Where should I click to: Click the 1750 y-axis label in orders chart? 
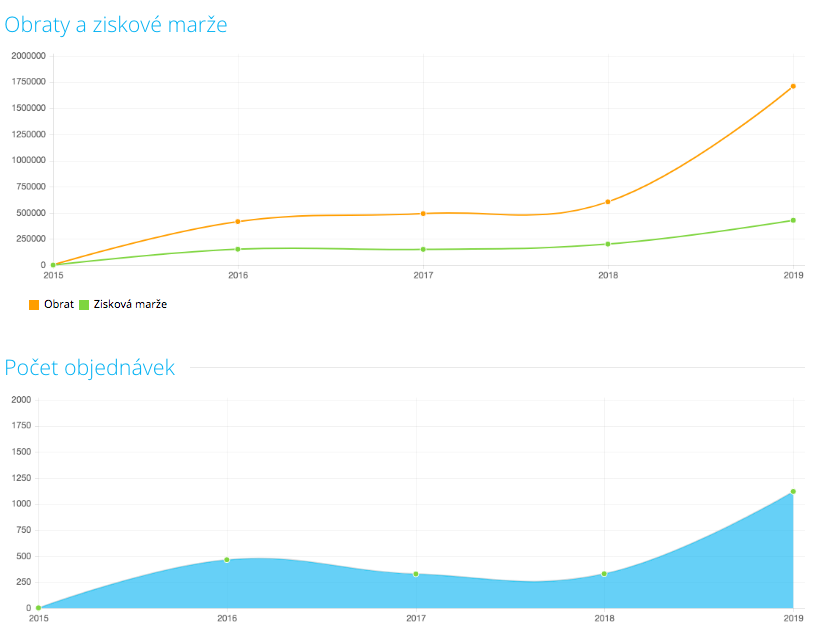[21, 426]
